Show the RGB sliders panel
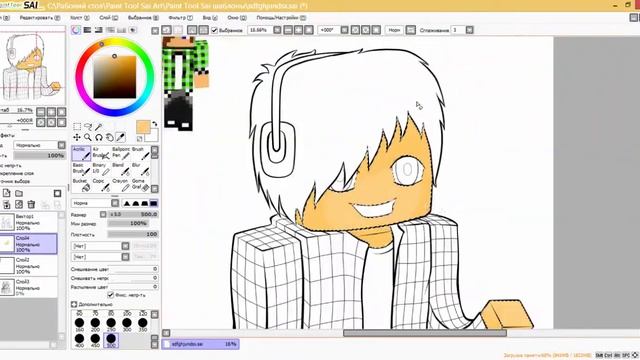Viewport: 640px width, 360px height. point(87,30)
